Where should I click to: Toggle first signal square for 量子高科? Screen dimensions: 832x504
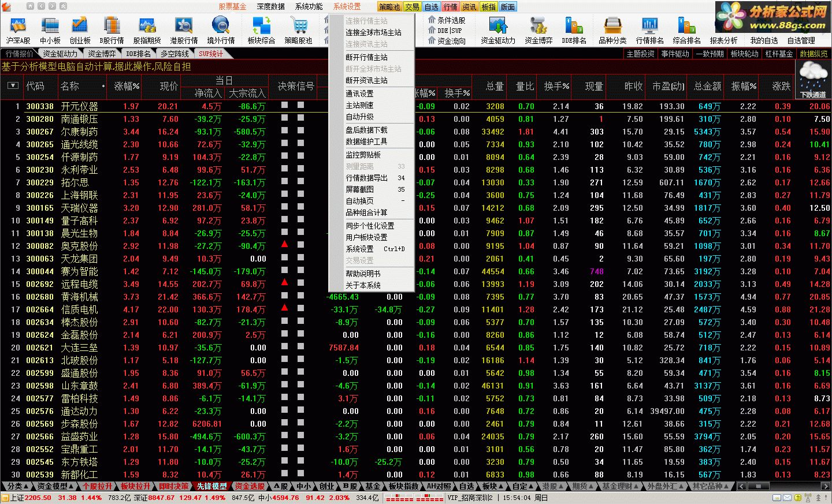click(284, 219)
